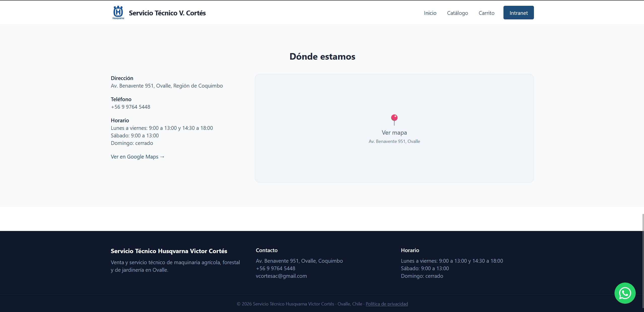The width and height of the screenshot is (644, 312).
Task: Click the Servicio Técnico V. Cortés site title
Action: (167, 13)
